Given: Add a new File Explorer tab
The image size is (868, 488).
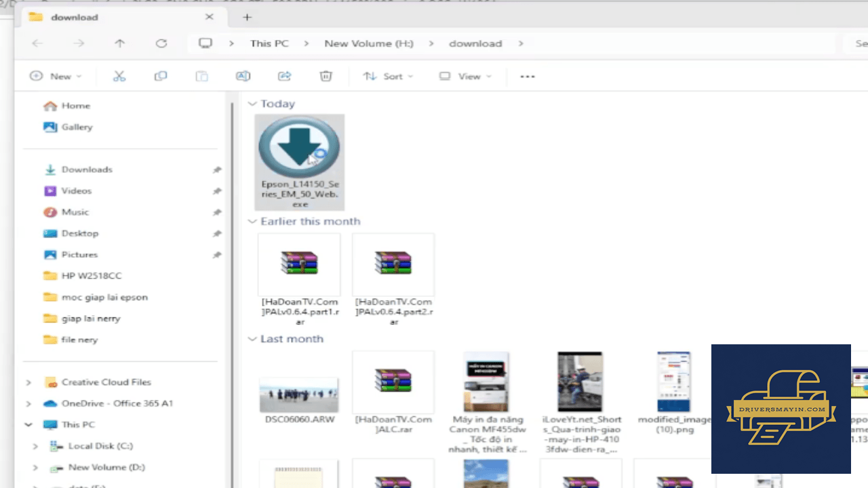Looking at the screenshot, I should click(247, 17).
